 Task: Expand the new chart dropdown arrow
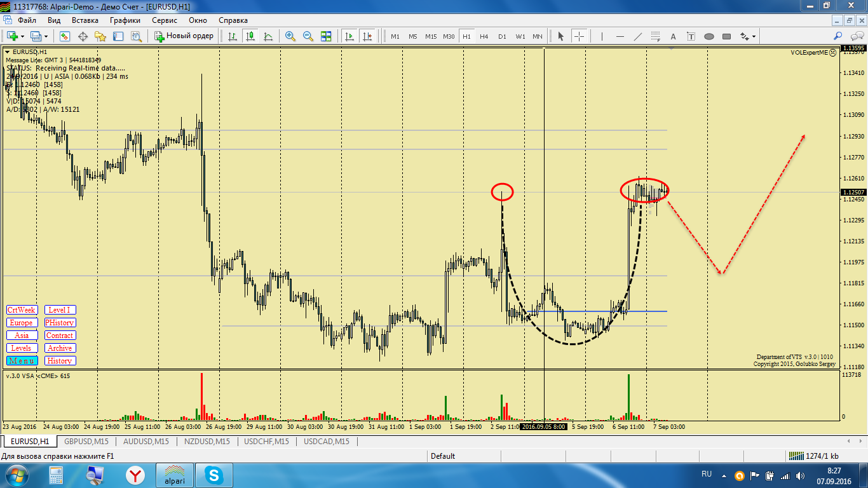click(x=22, y=36)
